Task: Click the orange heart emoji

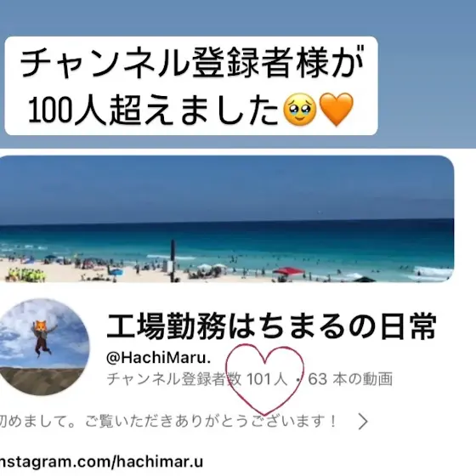Action: [x=337, y=110]
